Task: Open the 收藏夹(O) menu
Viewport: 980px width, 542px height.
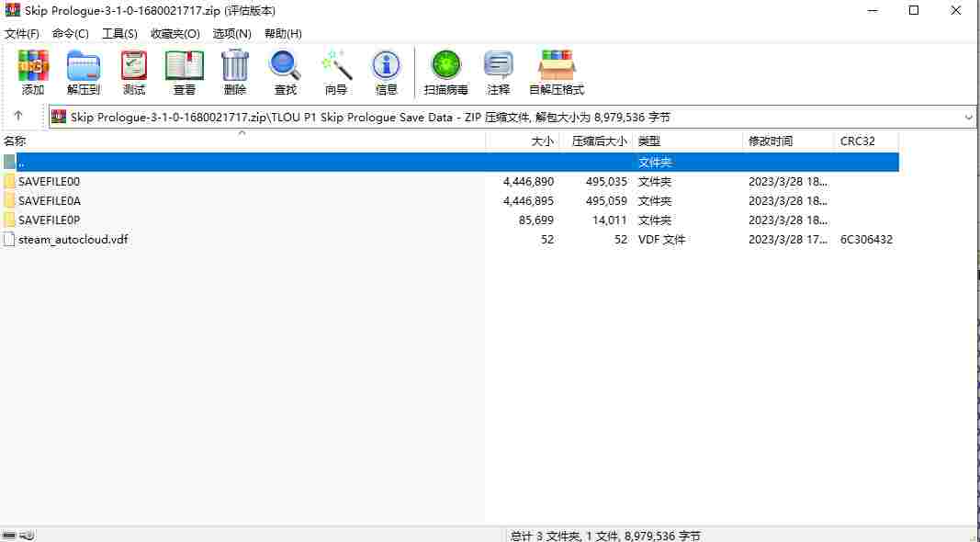Action: pos(175,34)
